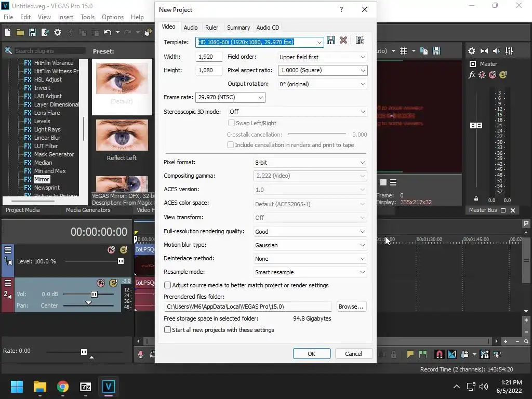Screen dimensions: 532x399
Task: Click the Delete Template X icon
Action: coord(343,41)
